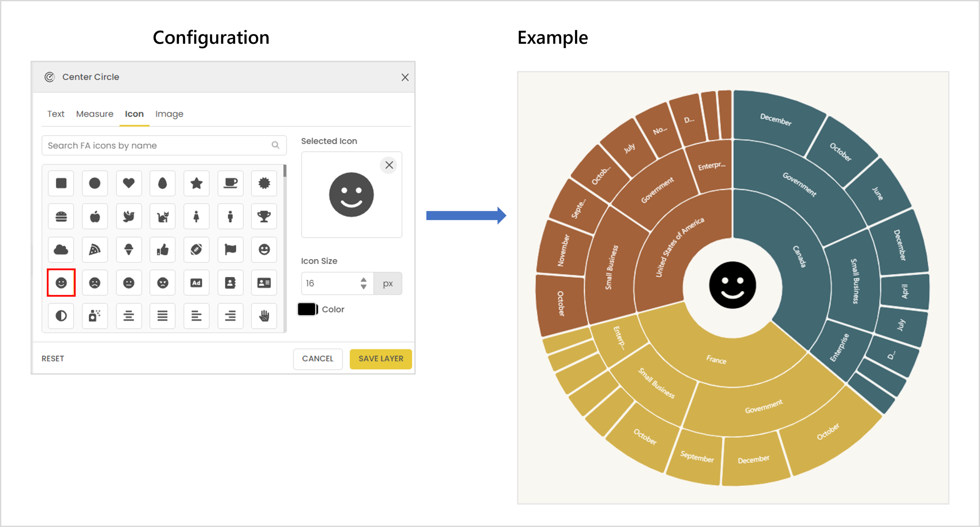Pick the coffee mug icon
Image resolution: width=980 pixels, height=527 pixels.
tap(230, 183)
